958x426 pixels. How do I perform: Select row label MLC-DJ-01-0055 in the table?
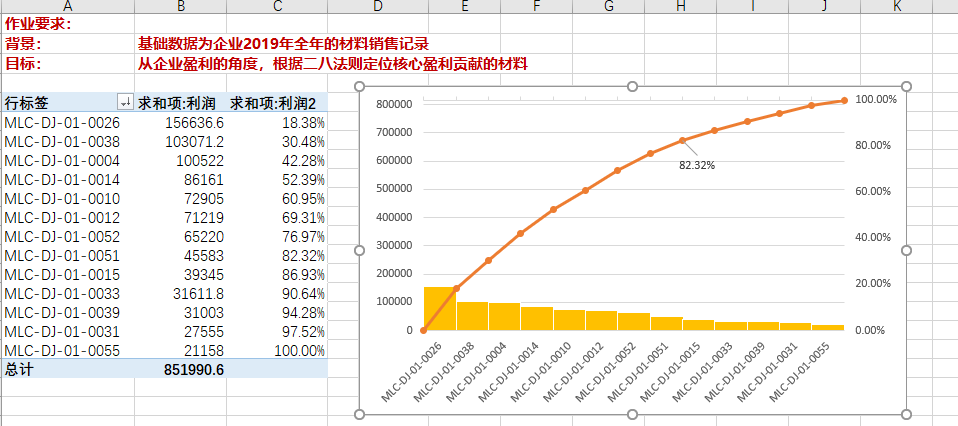(x=62, y=351)
